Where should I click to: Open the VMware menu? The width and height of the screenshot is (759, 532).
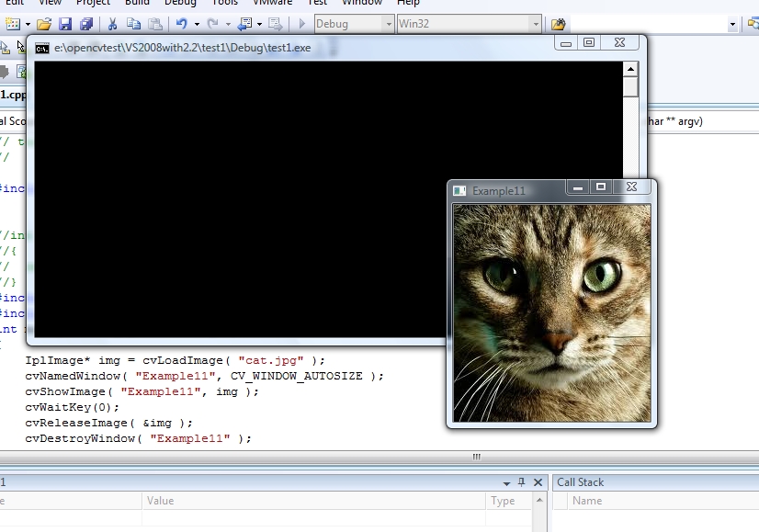pyautogui.click(x=273, y=3)
